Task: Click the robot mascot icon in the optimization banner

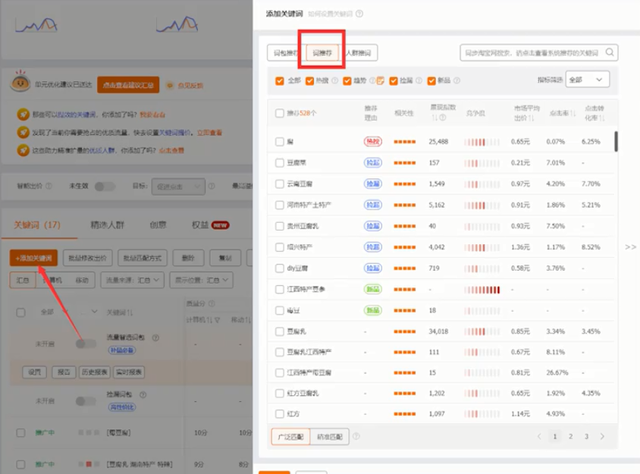Action: pyautogui.click(x=20, y=81)
